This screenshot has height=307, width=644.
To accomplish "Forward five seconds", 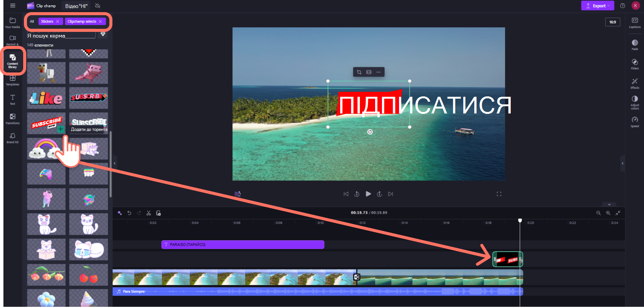I will click(x=379, y=194).
